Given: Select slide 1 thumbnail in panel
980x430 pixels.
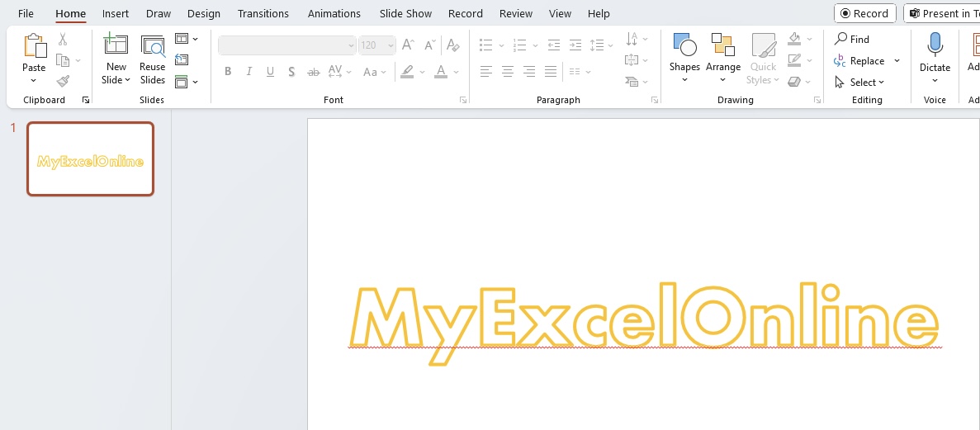Looking at the screenshot, I should (91, 158).
